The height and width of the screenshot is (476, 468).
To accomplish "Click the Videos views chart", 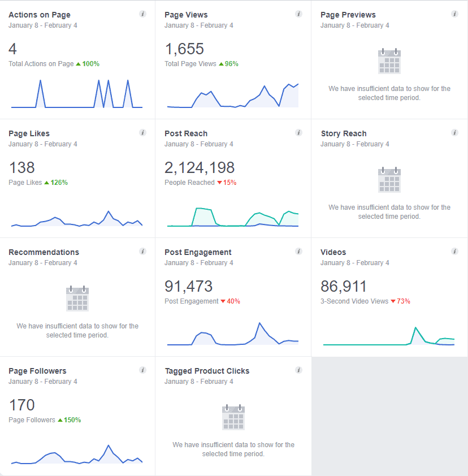I will [389, 336].
